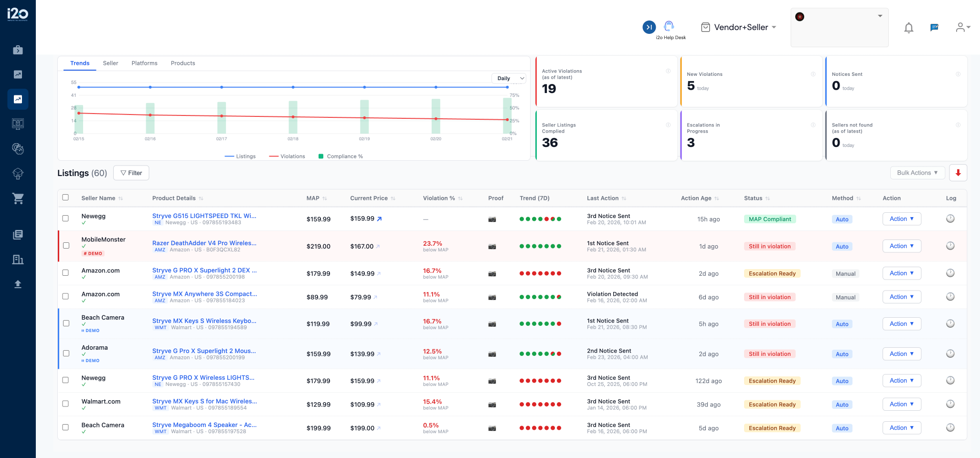This screenshot has height=458, width=980.
Task: Open the box package sidebar icon
Action: [18, 174]
